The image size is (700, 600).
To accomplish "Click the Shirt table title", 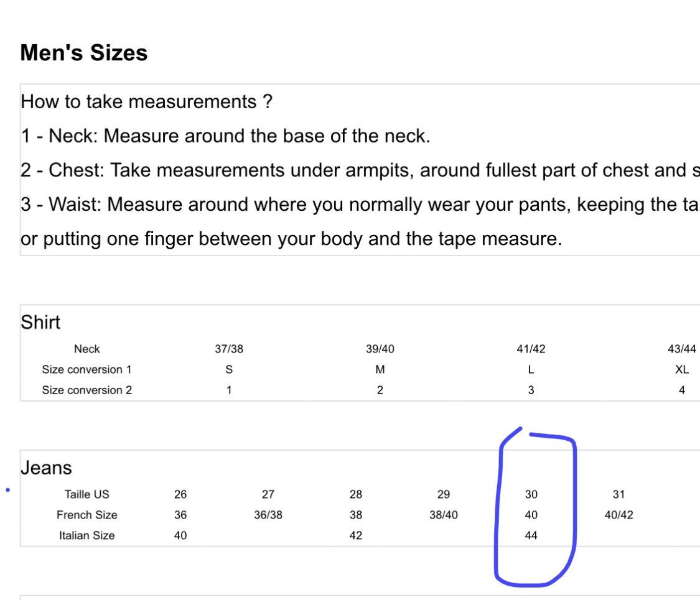I will (40, 322).
